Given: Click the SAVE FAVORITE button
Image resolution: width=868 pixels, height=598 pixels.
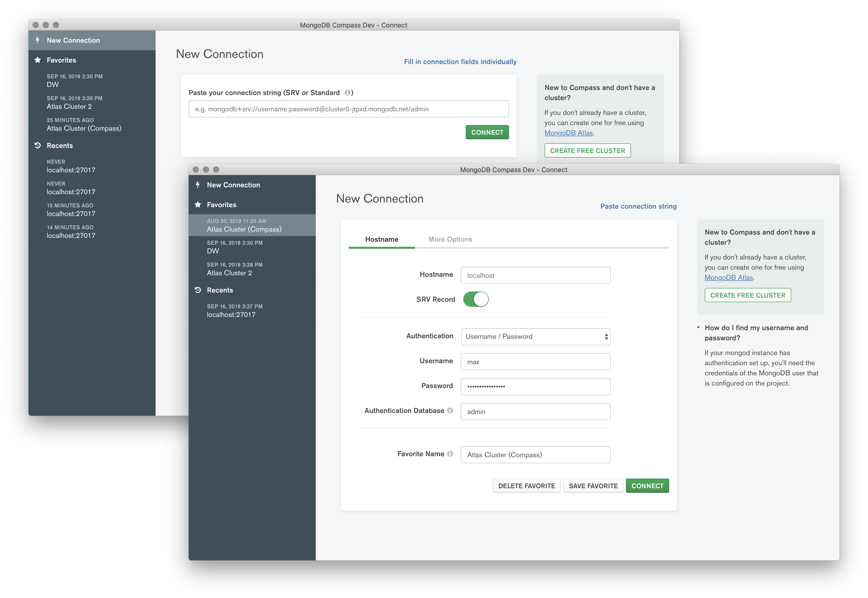Looking at the screenshot, I should point(593,486).
